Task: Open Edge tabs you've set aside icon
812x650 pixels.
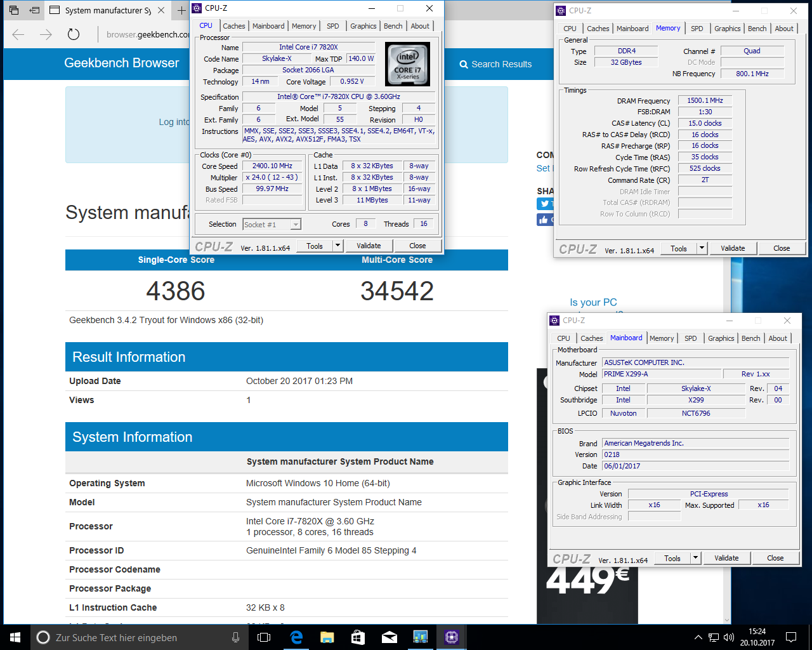Action: [13, 10]
